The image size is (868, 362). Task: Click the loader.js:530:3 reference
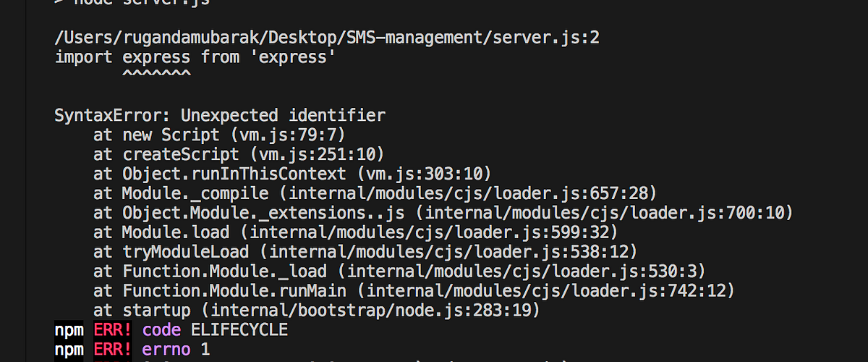click(x=526, y=271)
